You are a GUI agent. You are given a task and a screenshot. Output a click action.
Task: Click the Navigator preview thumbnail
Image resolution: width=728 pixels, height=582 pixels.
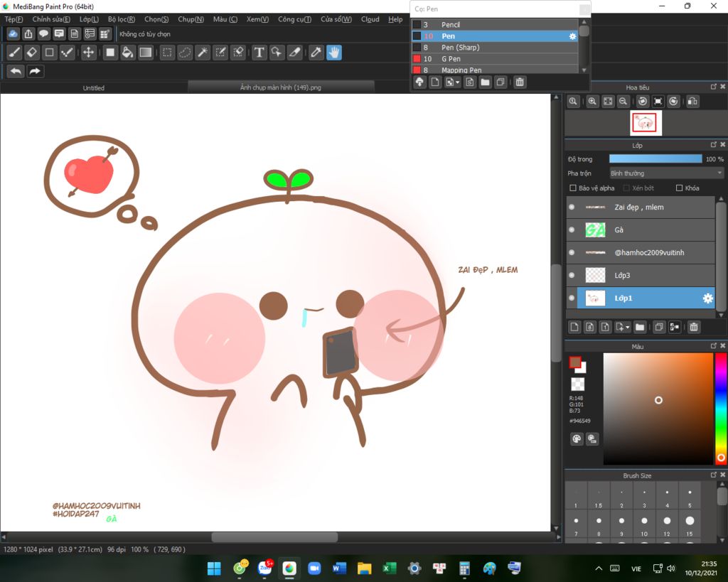pyautogui.click(x=646, y=123)
